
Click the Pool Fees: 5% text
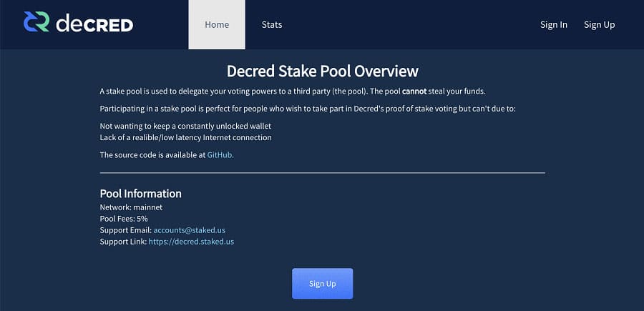pyautogui.click(x=124, y=219)
